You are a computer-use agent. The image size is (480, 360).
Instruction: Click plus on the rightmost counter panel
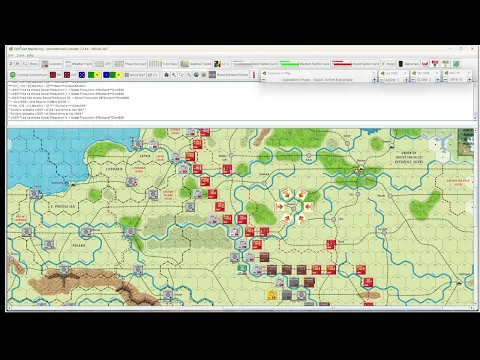click(x=469, y=80)
